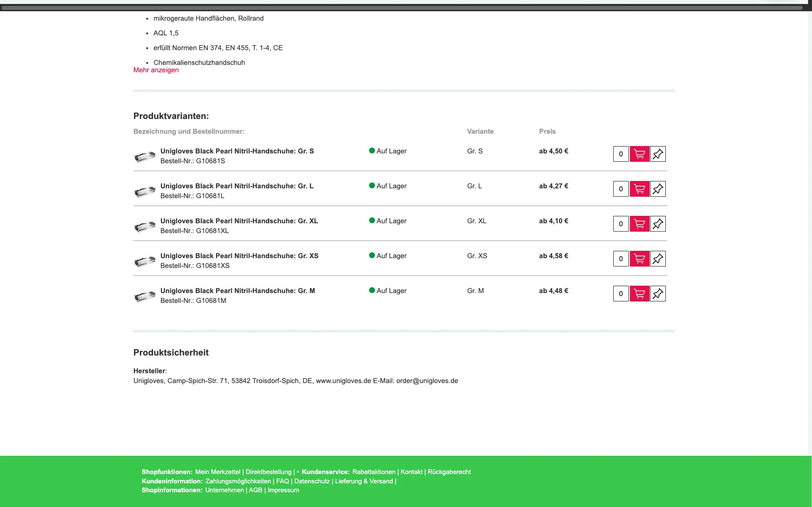Open Zahlungsmöglichkeiten footer link
This screenshot has width=812, height=507.
[238, 481]
